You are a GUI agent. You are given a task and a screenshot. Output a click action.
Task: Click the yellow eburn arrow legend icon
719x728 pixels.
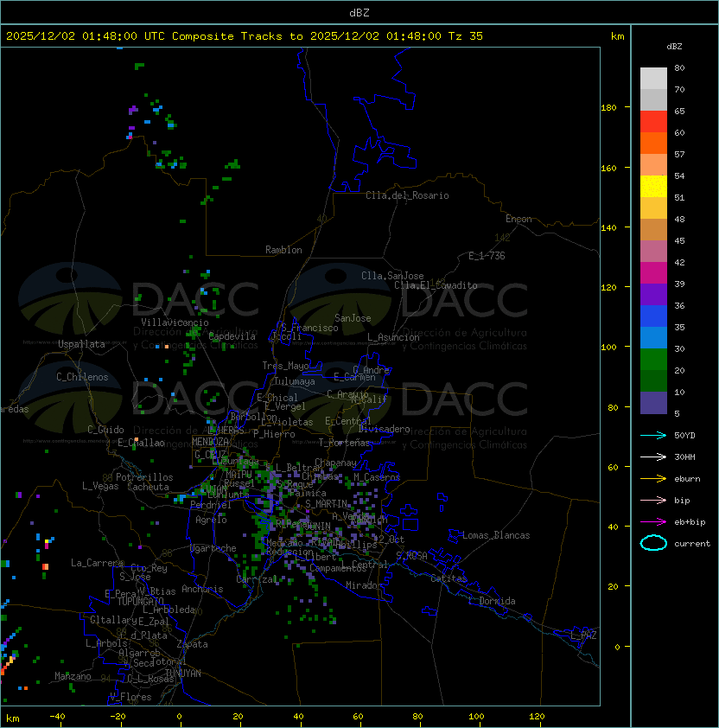653,479
